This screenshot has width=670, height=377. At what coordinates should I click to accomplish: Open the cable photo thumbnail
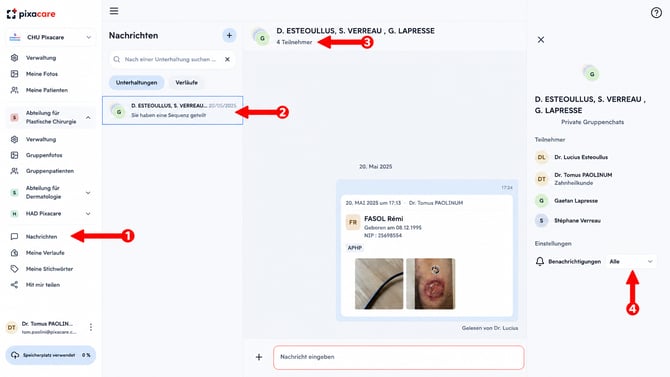coord(379,283)
